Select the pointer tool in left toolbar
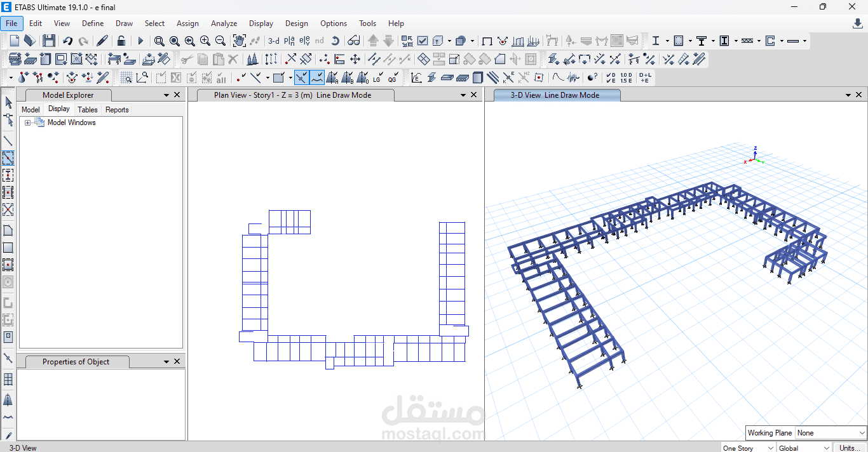Screen dimensions: 868x452 pyautogui.click(x=8, y=102)
